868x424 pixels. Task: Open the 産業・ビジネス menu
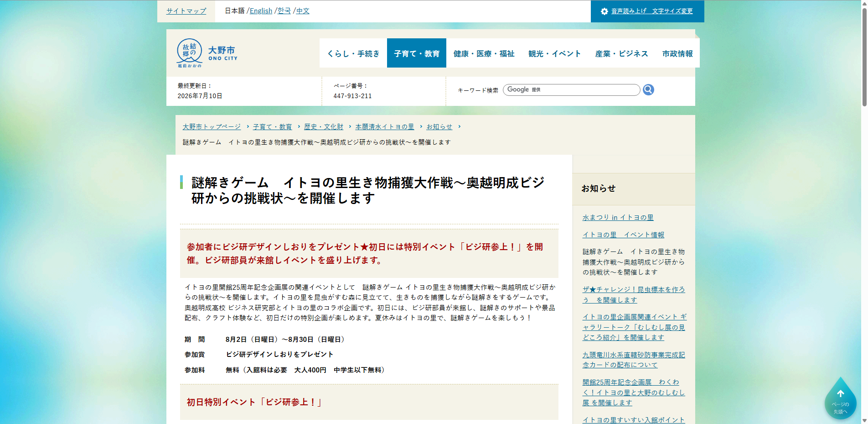[x=621, y=53]
